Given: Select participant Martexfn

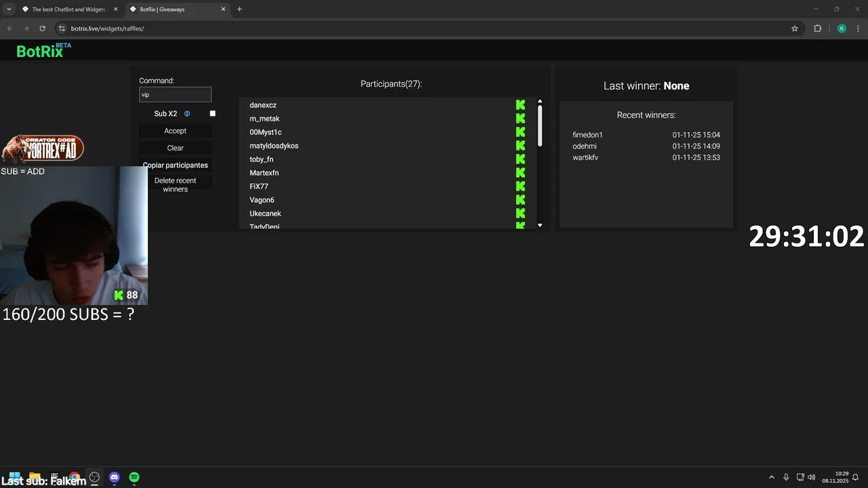Looking at the screenshot, I should (x=264, y=173).
